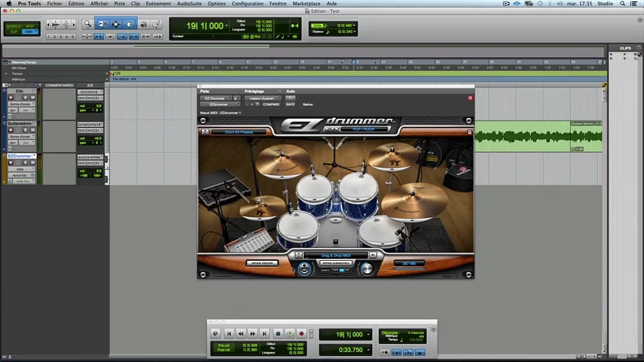Viewport: 644px width, 362px height.
Task: Select the Zoomer magnifier tool
Action: [87, 24]
